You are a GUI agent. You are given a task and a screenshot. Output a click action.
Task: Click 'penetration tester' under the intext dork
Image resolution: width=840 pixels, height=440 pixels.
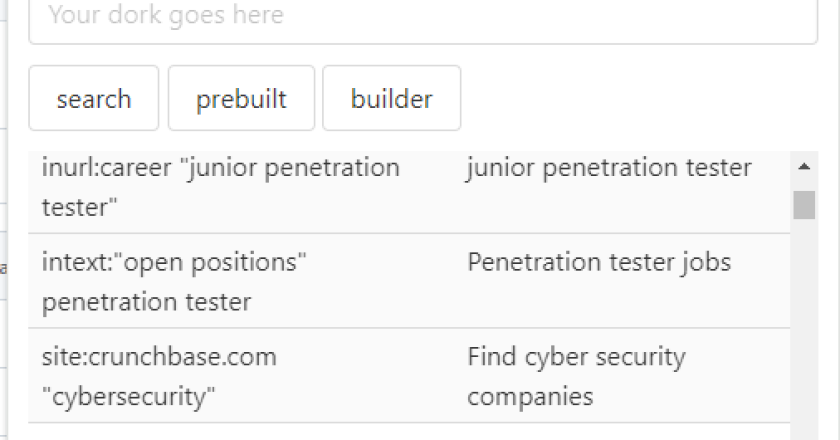(146, 301)
